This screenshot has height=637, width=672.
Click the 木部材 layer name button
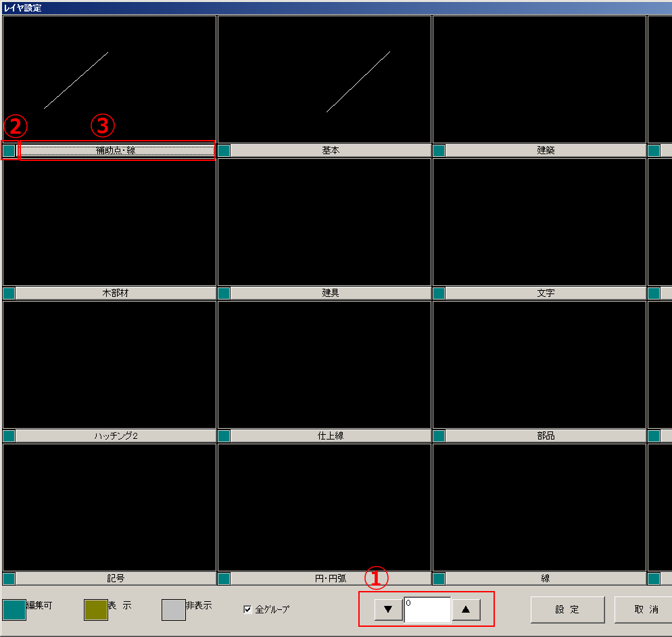point(116,293)
